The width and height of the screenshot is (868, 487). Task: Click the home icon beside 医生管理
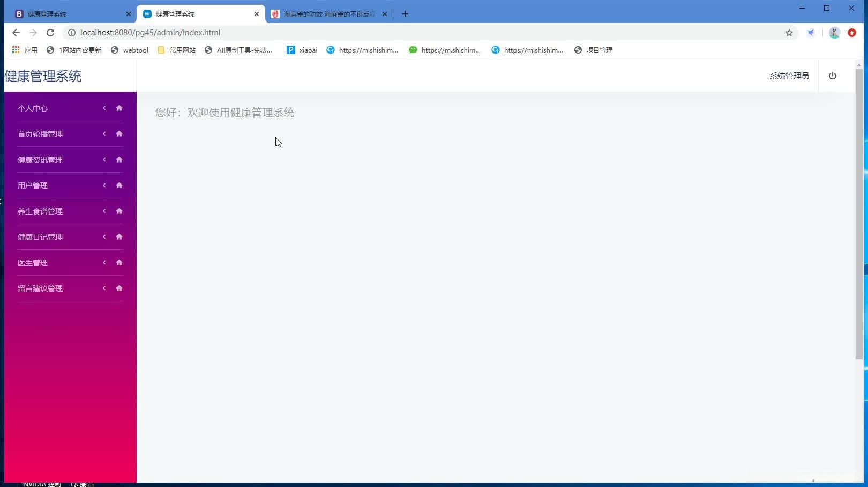coord(118,262)
